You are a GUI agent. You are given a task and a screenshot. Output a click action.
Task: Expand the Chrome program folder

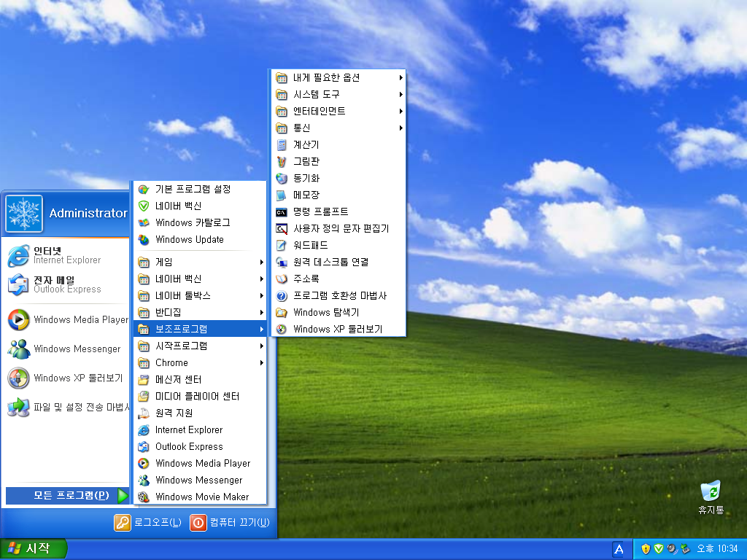point(171,362)
